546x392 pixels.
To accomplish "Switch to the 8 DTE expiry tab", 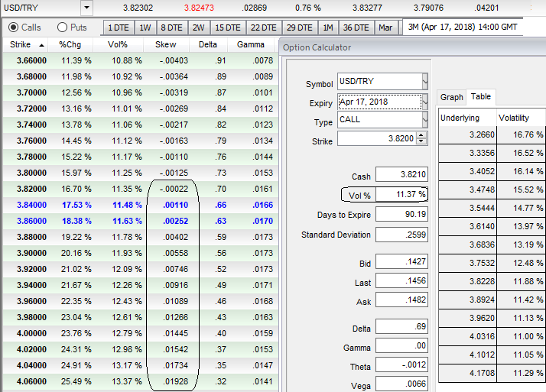I will coord(170,28).
